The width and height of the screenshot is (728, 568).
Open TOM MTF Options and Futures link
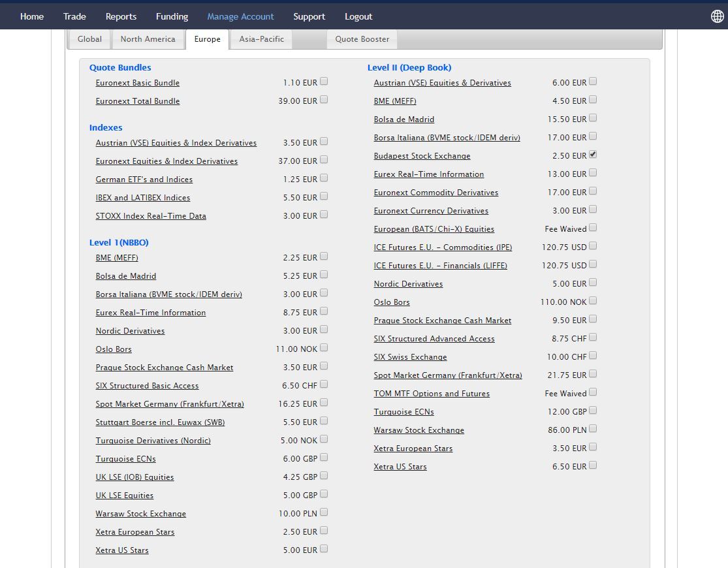[x=432, y=394]
